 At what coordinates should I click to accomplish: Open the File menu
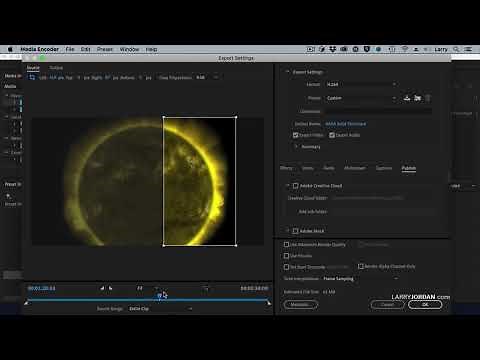click(x=70, y=49)
